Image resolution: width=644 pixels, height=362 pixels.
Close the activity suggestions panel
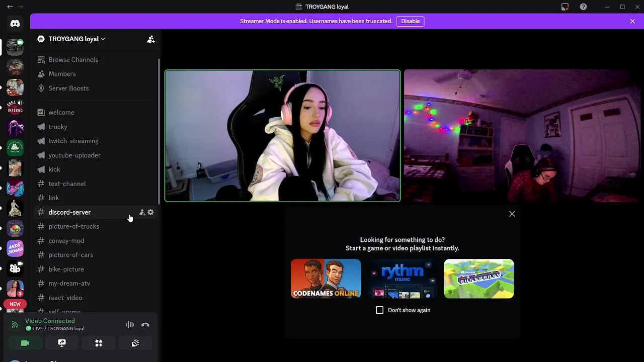(512, 214)
